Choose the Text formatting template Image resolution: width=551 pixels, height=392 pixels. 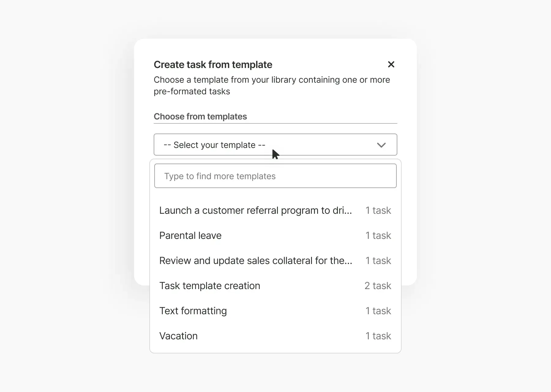click(x=193, y=311)
